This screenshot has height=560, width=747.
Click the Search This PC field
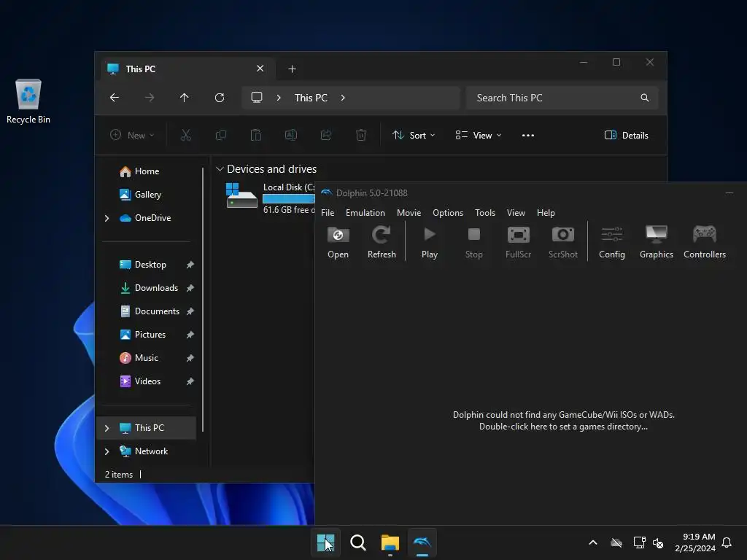(562, 98)
